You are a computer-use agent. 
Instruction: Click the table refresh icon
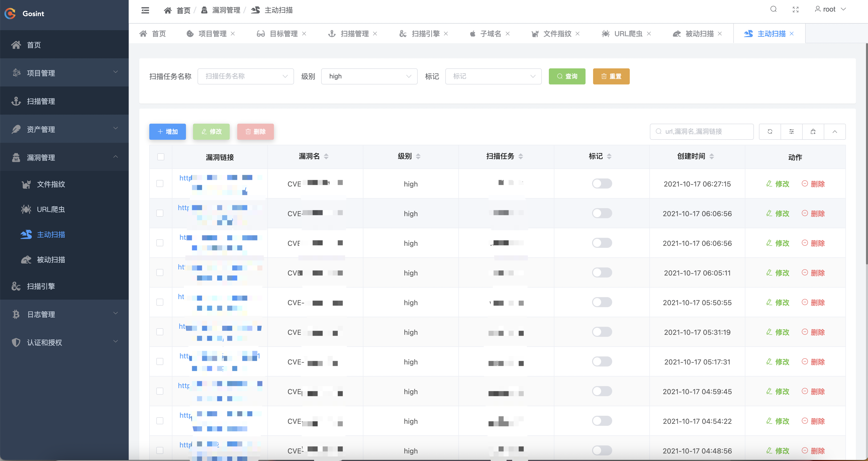tap(770, 131)
